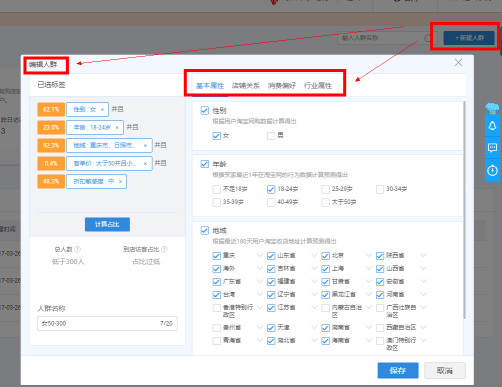Expand the 辽宁省 region chevron
Screen dimensions: 502x387
tap(314, 294)
